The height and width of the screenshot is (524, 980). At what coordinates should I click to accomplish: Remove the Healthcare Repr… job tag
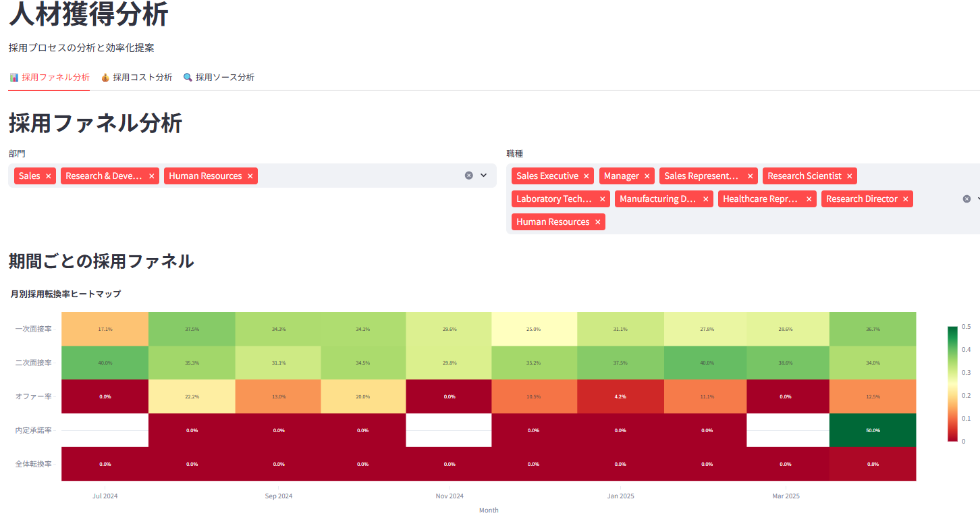point(809,199)
